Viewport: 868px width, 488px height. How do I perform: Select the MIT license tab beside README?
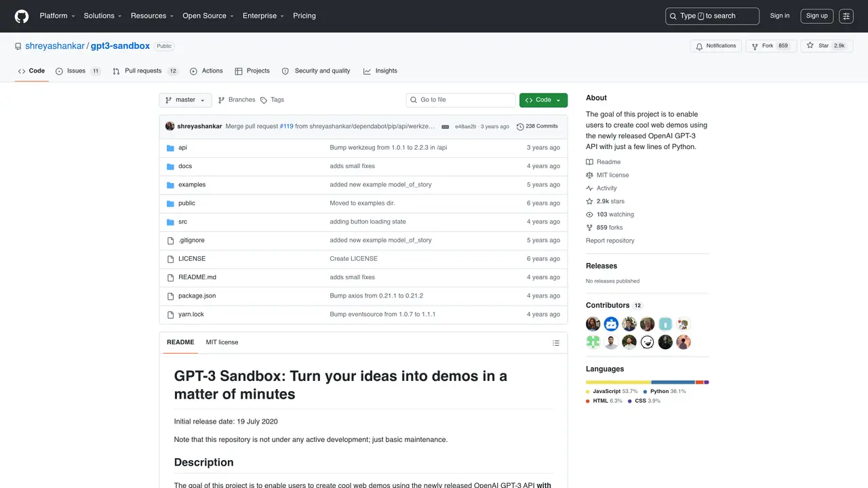pos(222,343)
